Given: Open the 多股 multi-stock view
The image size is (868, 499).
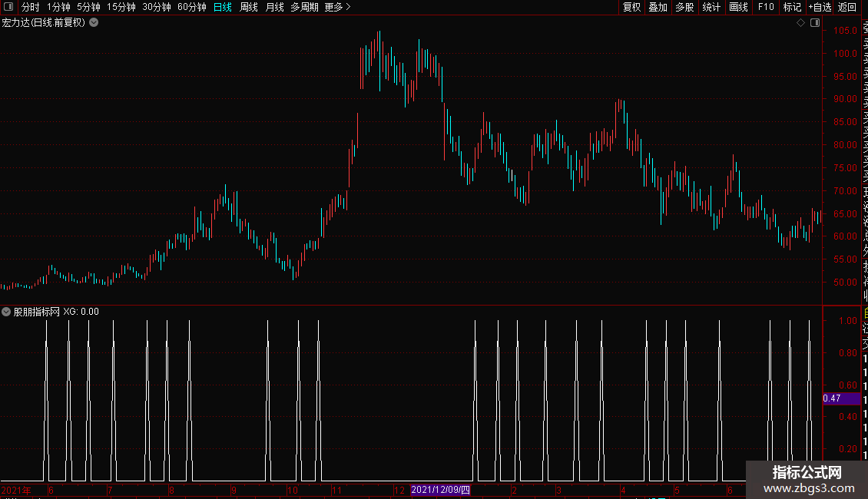Looking at the screenshot, I should coord(684,7).
